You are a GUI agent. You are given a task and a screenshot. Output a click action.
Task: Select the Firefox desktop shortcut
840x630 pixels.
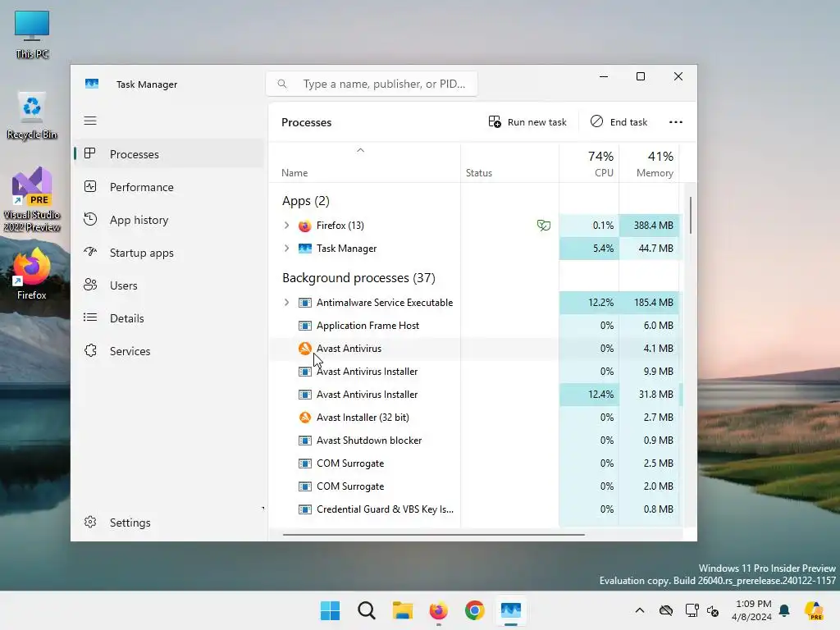(x=32, y=273)
